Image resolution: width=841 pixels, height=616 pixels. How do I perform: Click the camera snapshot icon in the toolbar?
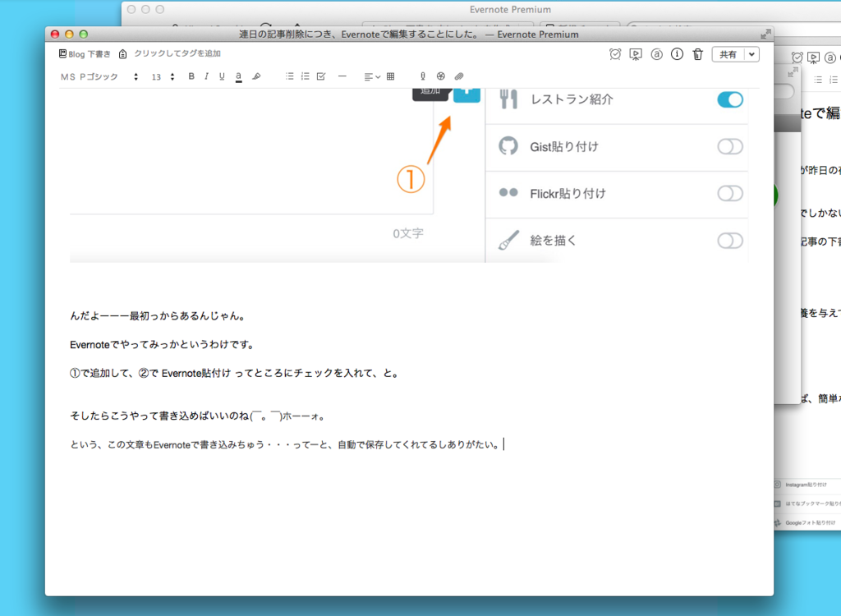click(441, 76)
